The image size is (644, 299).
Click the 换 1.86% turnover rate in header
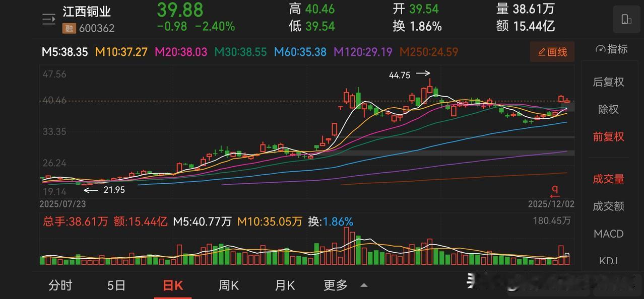tap(417, 26)
